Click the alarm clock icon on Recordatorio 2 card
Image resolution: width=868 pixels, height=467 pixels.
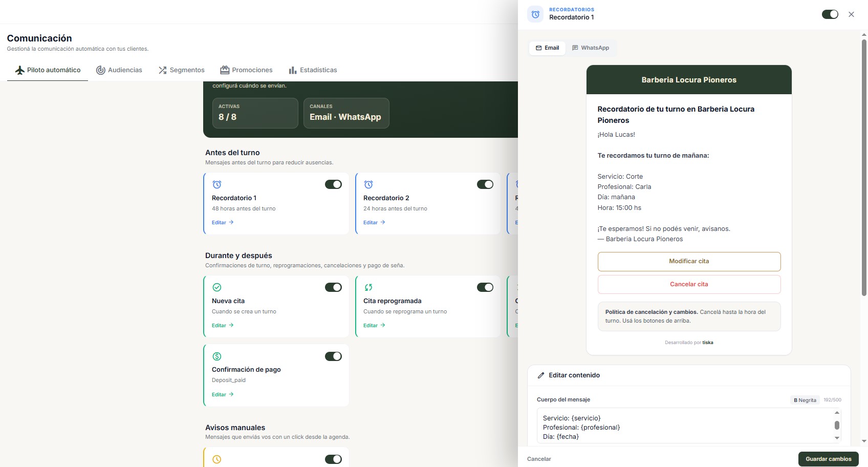pos(368,184)
